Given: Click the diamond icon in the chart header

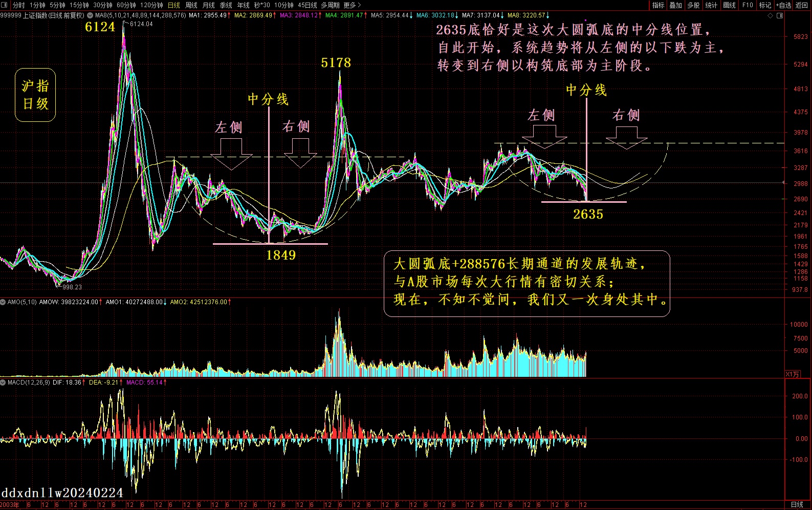Looking at the screenshot, I should point(771,15).
